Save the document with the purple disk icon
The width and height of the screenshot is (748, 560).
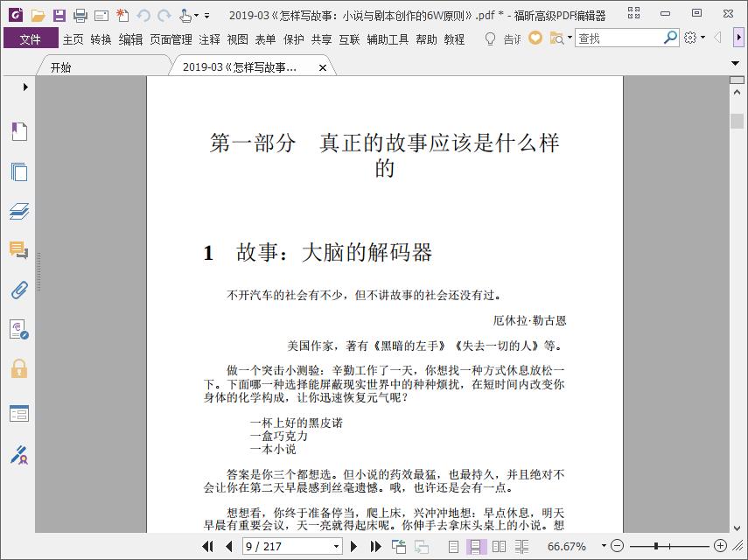click(x=59, y=16)
